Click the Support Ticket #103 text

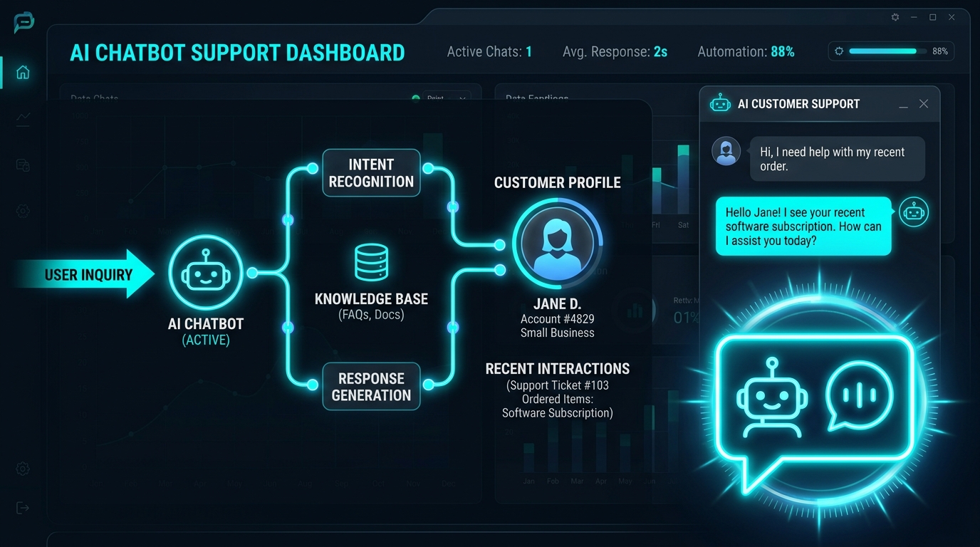coord(558,385)
